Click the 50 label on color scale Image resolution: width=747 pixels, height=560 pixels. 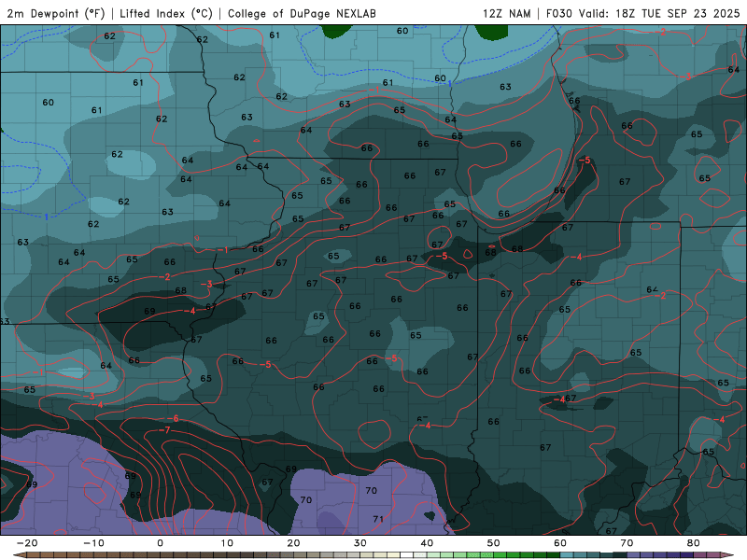point(494,543)
